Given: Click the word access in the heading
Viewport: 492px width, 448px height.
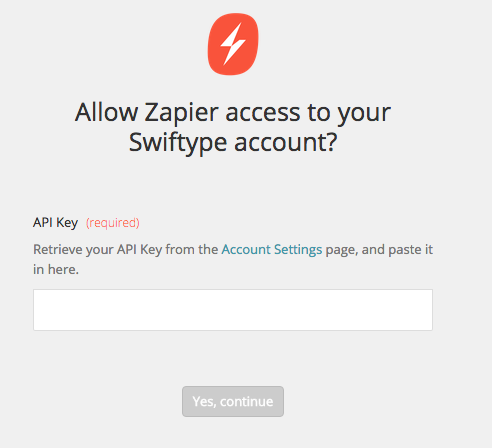Looking at the screenshot, I should click(x=263, y=113).
